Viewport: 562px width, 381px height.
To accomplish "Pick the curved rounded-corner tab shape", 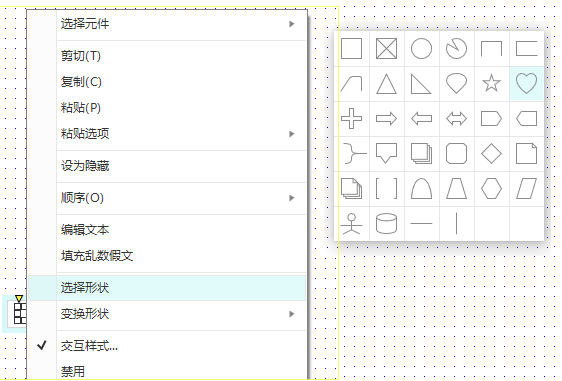I will click(x=351, y=84).
